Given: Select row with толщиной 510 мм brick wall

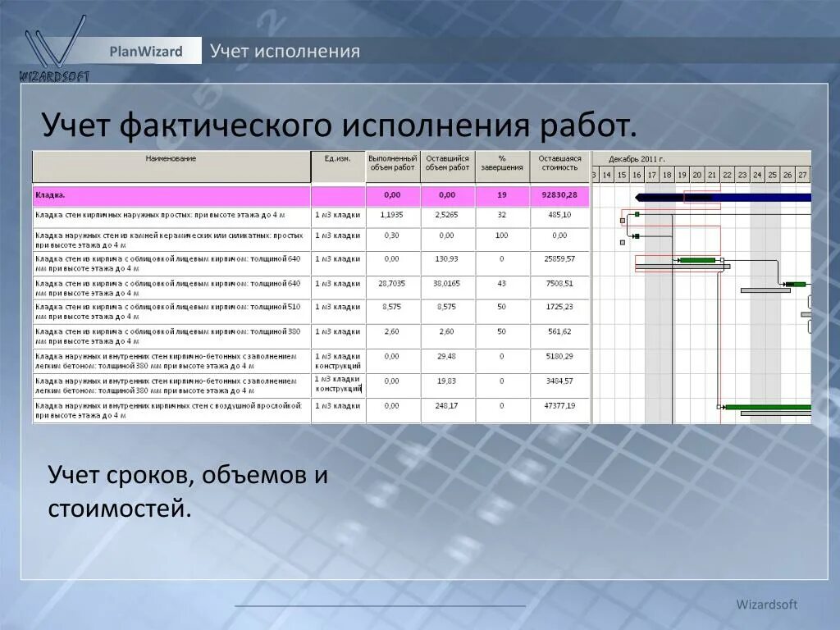Looking at the screenshot, I should click(171, 312).
